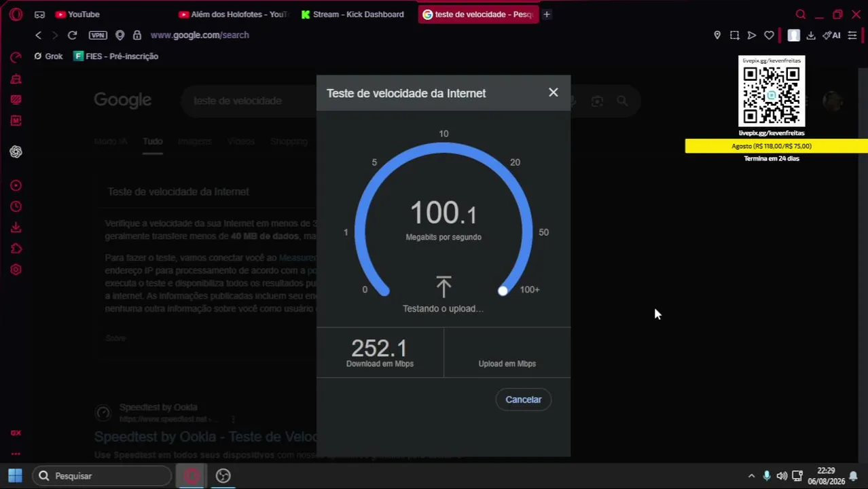Switch to Além dos Holofotes tab
This screenshot has height=489, width=868.
tap(233, 14)
